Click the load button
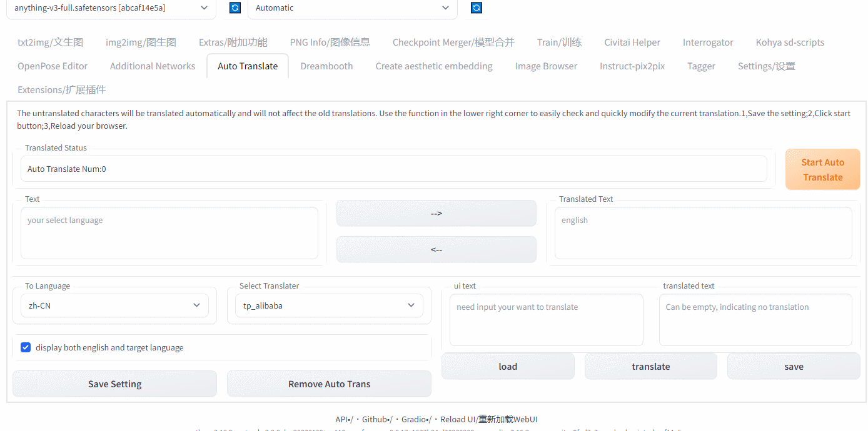The width and height of the screenshot is (868, 431). pyautogui.click(x=507, y=367)
